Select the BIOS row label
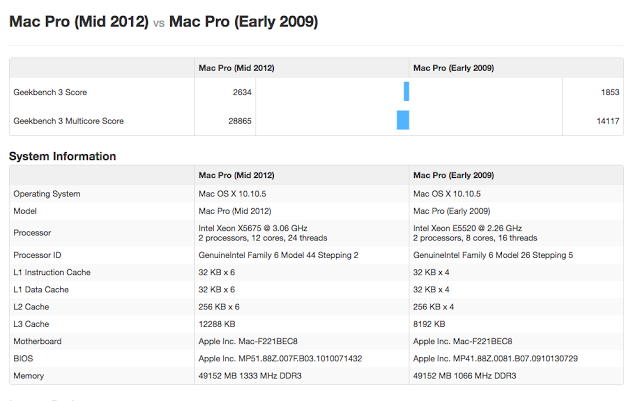Screen dimensions: 640x401 [23, 359]
